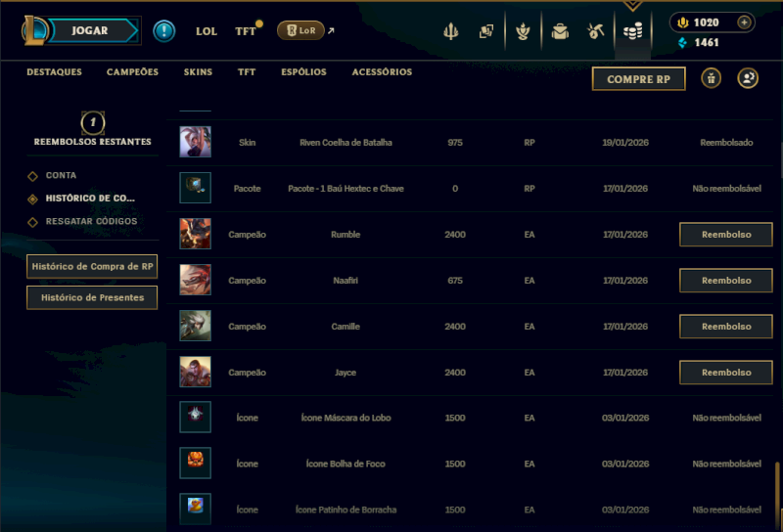Image resolution: width=783 pixels, height=532 pixels.
Task: Click the 1461 Blue Essence balance
Action: (706, 43)
